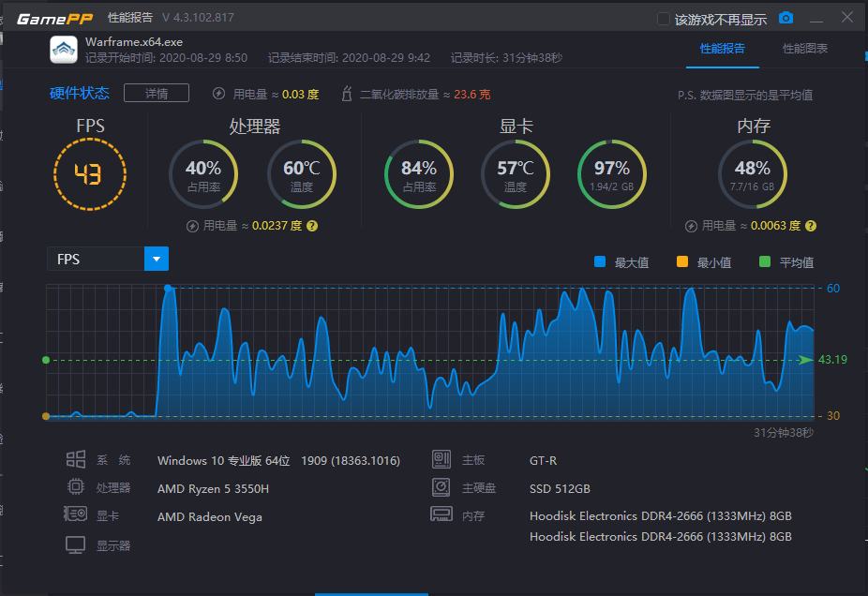The width and height of the screenshot is (868, 596).
Task: Click the 记录时长 31分钟38秒 text
Action: 506,57
